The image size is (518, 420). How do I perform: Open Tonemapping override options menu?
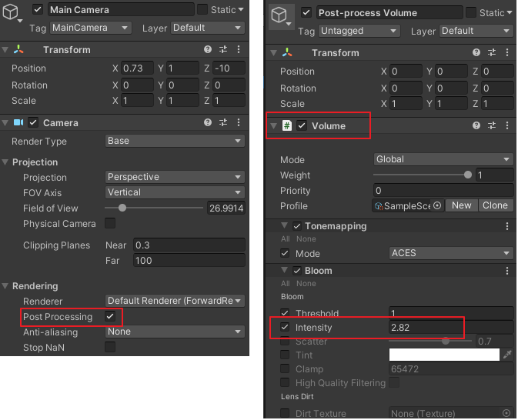507,226
